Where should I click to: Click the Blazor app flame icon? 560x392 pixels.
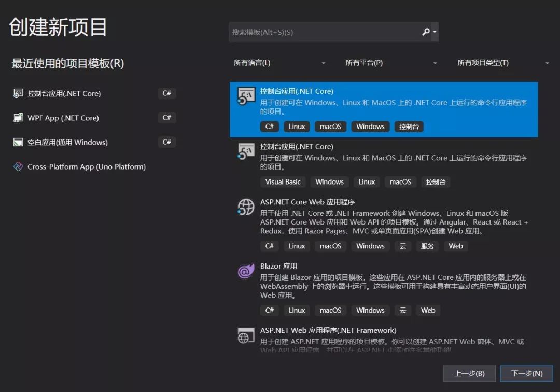point(246,271)
